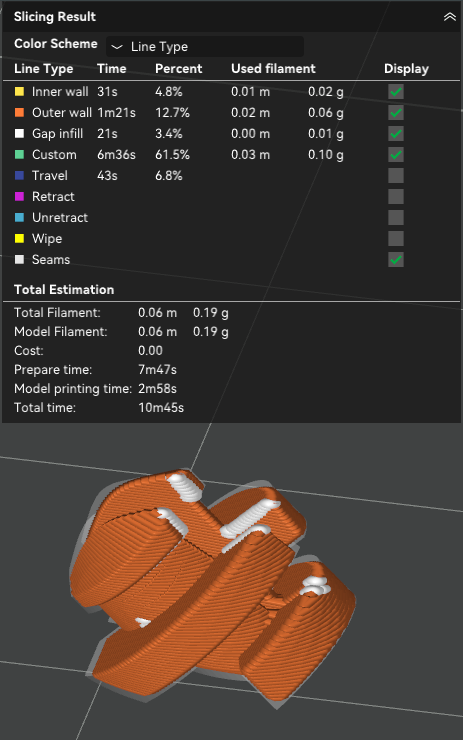463x740 pixels.
Task: Click the Total Estimation heading
Action: tap(64, 289)
